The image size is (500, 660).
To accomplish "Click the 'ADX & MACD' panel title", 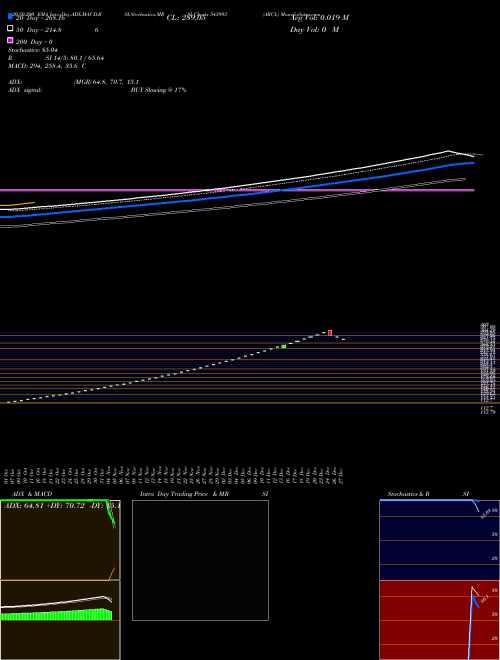I will click(32, 494).
